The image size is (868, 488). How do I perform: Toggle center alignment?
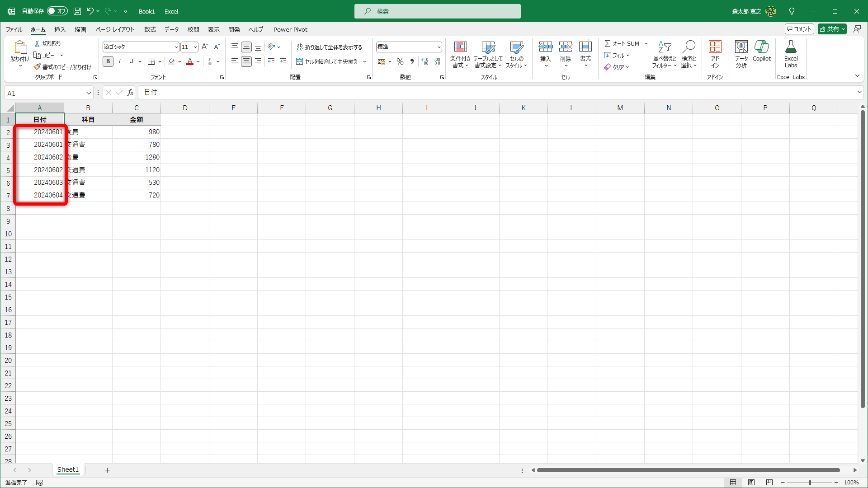click(246, 61)
